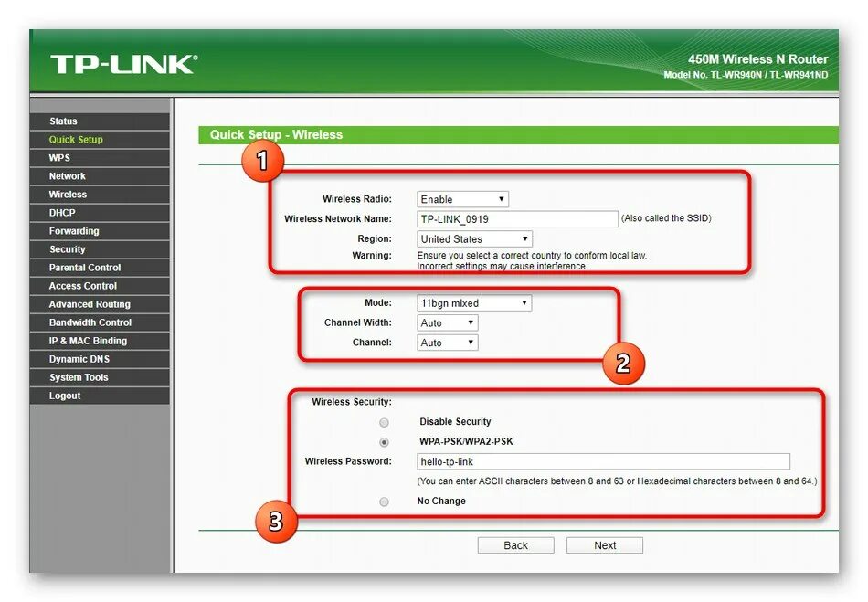This screenshot has width=868, height=602.
Task: Open the Security menu item
Action: click(100, 249)
